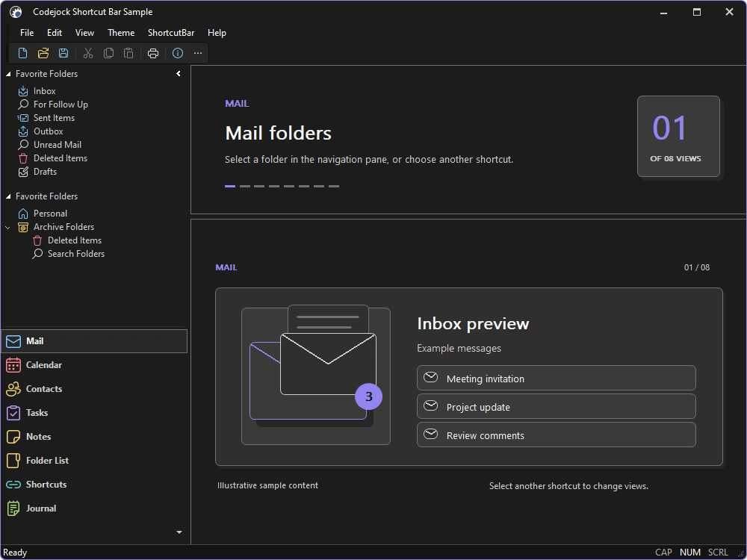The width and height of the screenshot is (747, 560).
Task: Click the About info toolbar icon
Action: pos(178,53)
